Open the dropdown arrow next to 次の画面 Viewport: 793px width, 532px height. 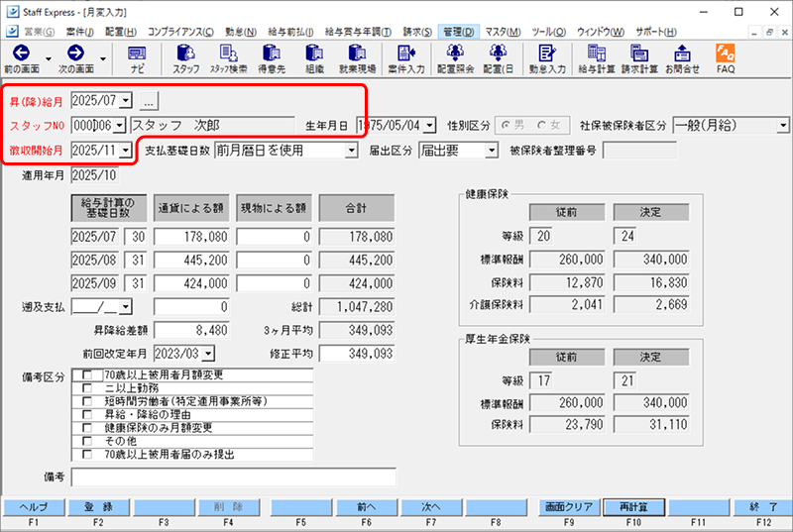pyautogui.click(x=103, y=59)
